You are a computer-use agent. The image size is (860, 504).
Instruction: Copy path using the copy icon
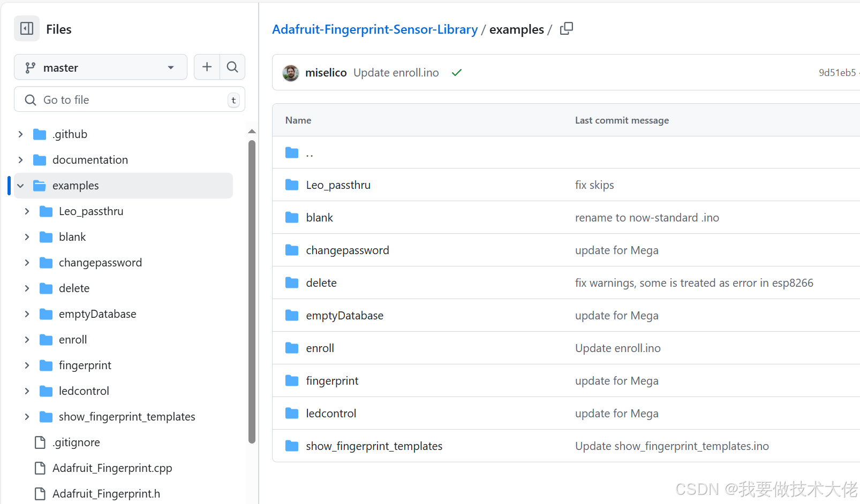(x=567, y=28)
